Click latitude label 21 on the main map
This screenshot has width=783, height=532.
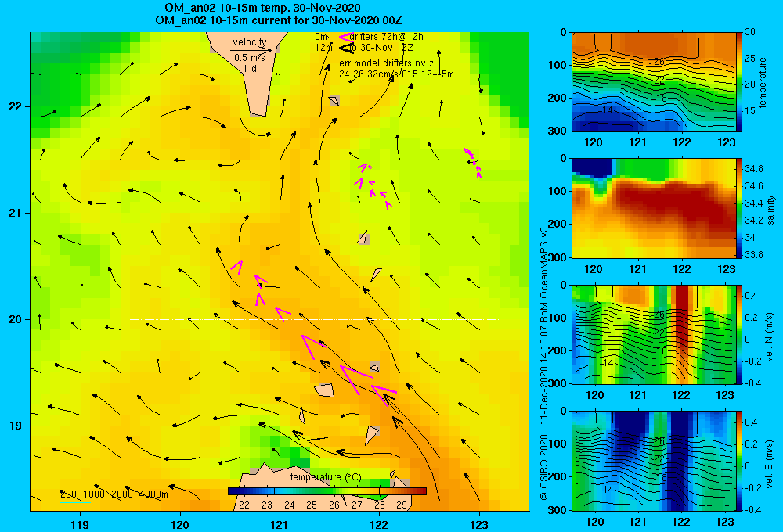click(x=16, y=213)
